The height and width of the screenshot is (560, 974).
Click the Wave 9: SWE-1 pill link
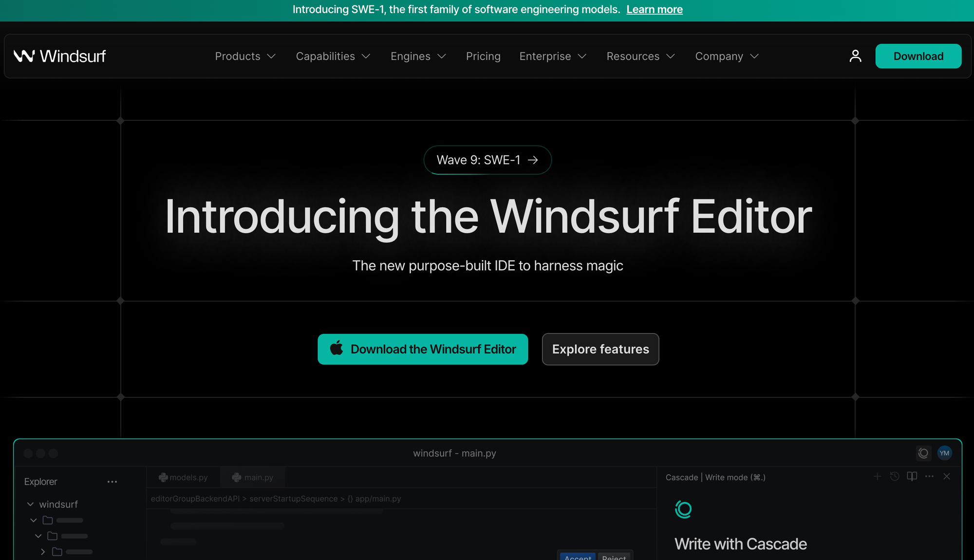coord(487,160)
